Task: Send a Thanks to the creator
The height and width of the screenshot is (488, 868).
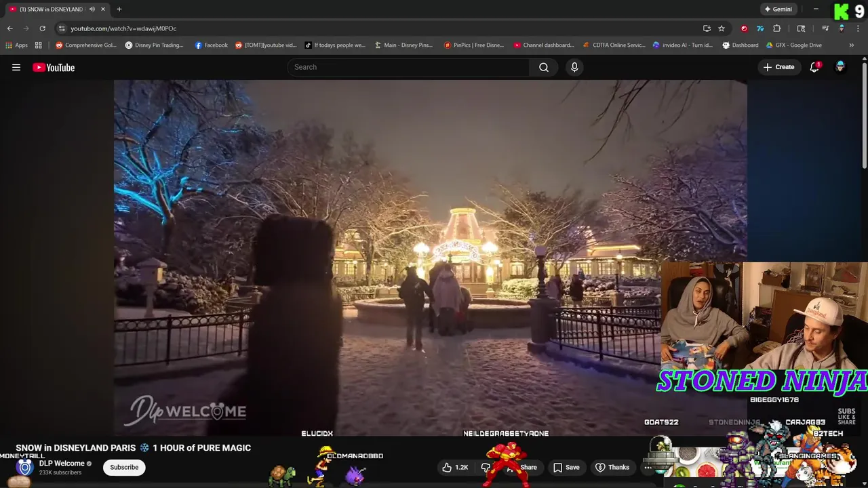Action: 612,467
